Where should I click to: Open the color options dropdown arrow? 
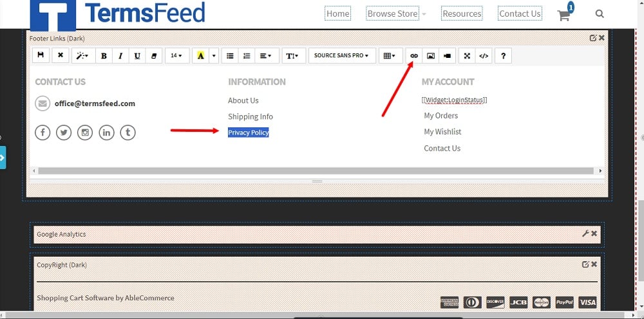coord(214,56)
